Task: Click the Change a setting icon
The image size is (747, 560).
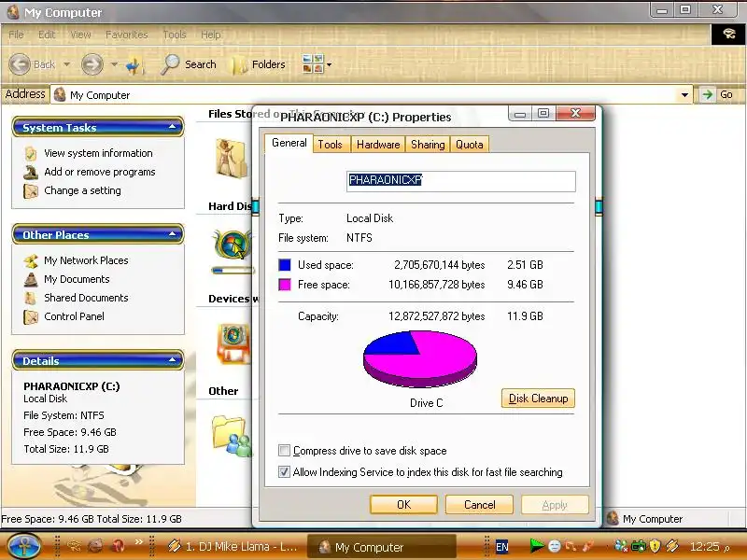Action: click(x=31, y=191)
